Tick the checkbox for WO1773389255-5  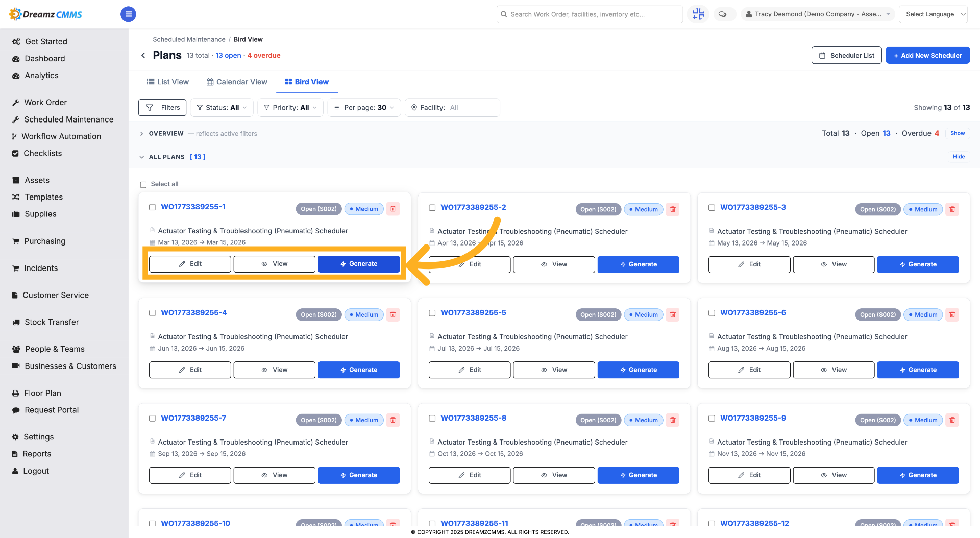point(432,312)
